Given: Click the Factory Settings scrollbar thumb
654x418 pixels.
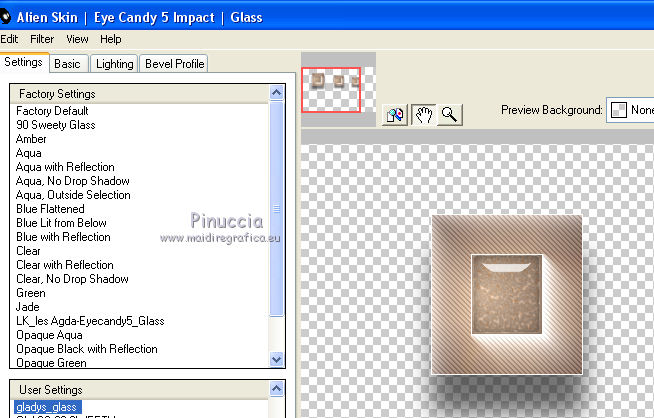Looking at the screenshot, I should click(276, 209).
